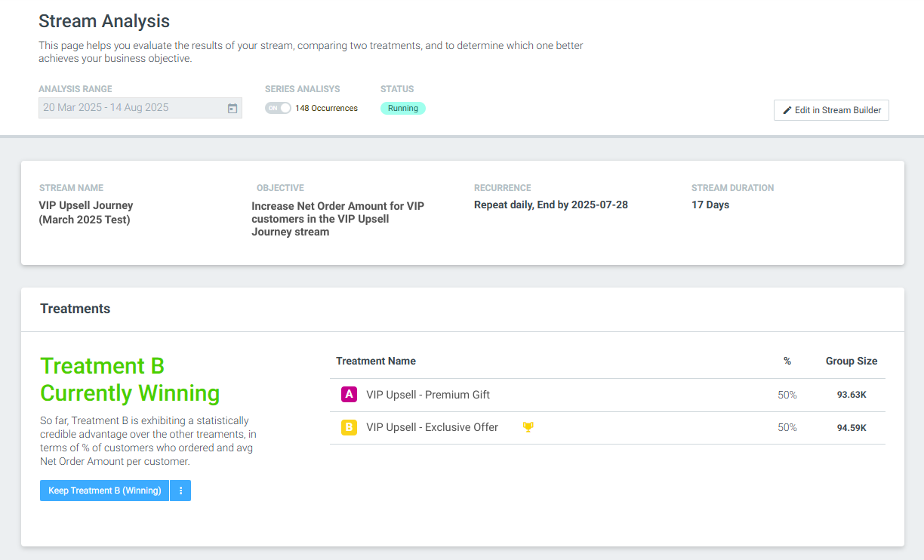Click the yellow B treatment badge
The width and height of the screenshot is (924, 560).
coord(349,428)
